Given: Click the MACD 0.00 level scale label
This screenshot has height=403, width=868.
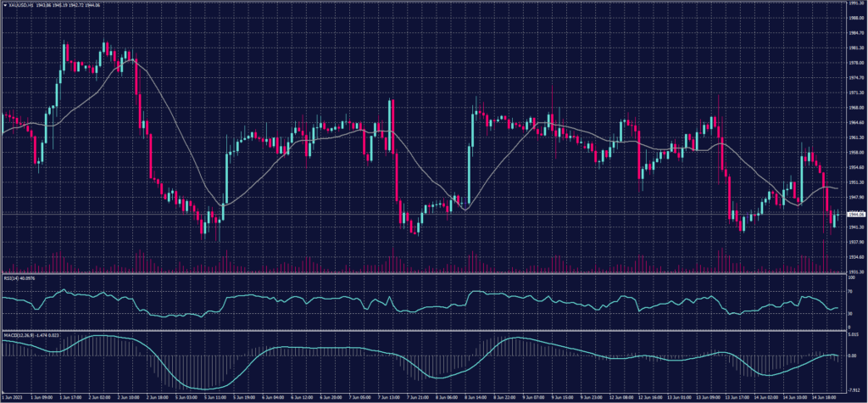Looking at the screenshot, I should (852, 355).
